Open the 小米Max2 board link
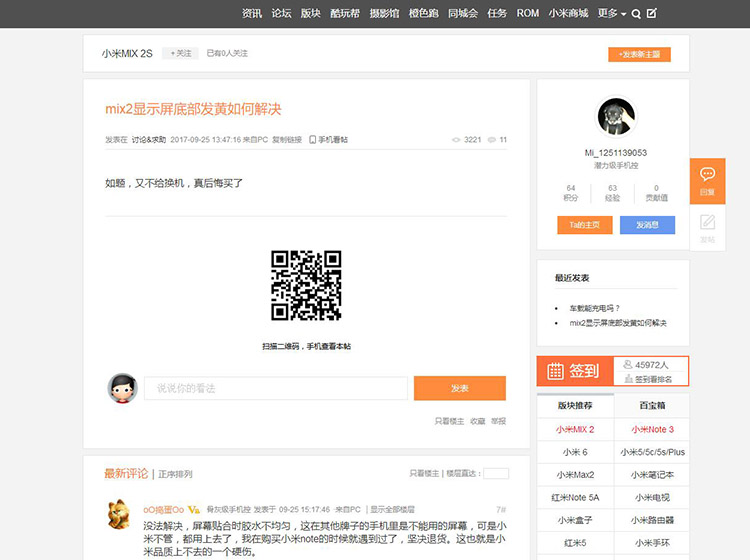This screenshot has height=560, width=750. [x=575, y=475]
